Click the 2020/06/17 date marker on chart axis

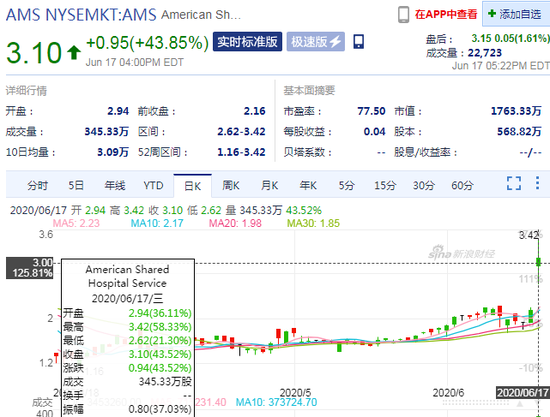[x=523, y=392]
